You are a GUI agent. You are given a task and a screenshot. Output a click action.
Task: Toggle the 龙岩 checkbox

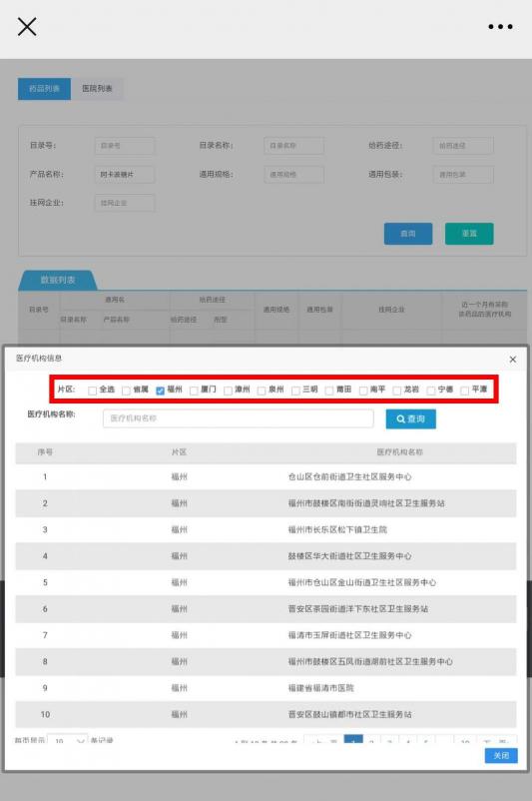[x=396, y=391]
